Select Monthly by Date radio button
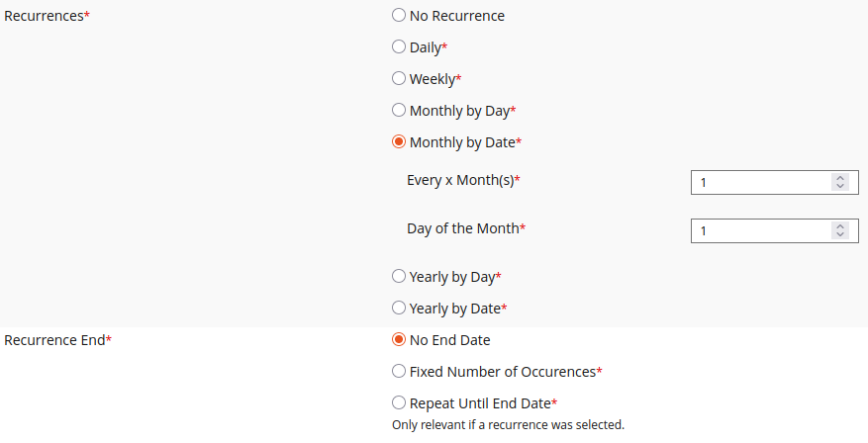The image size is (868, 443). [x=399, y=141]
